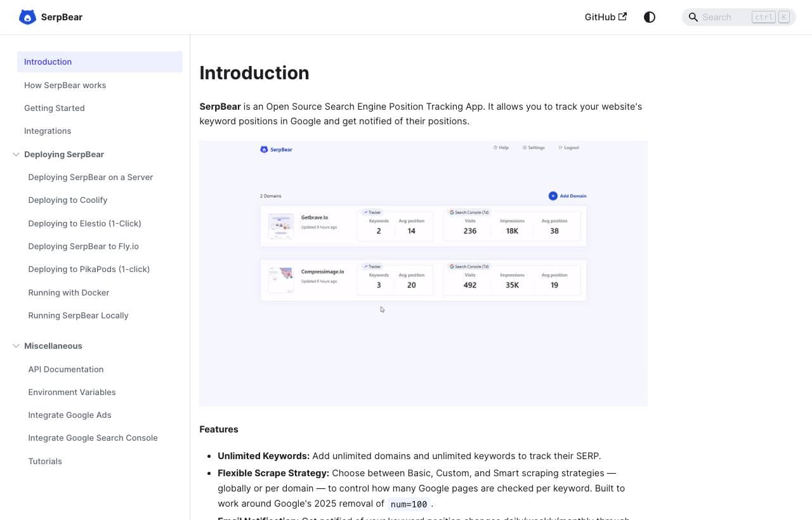Image resolution: width=812 pixels, height=520 pixels.
Task: Open Integrations page in sidebar
Action: 48,131
